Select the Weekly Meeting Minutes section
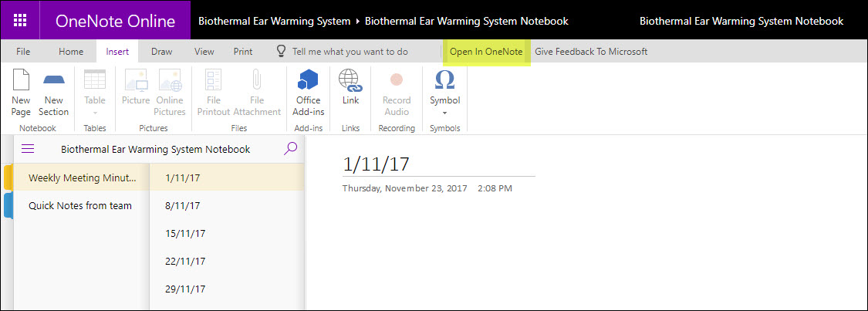Viewport: 868px width, 311px height. pyautogui.click(x=82, y=177)
